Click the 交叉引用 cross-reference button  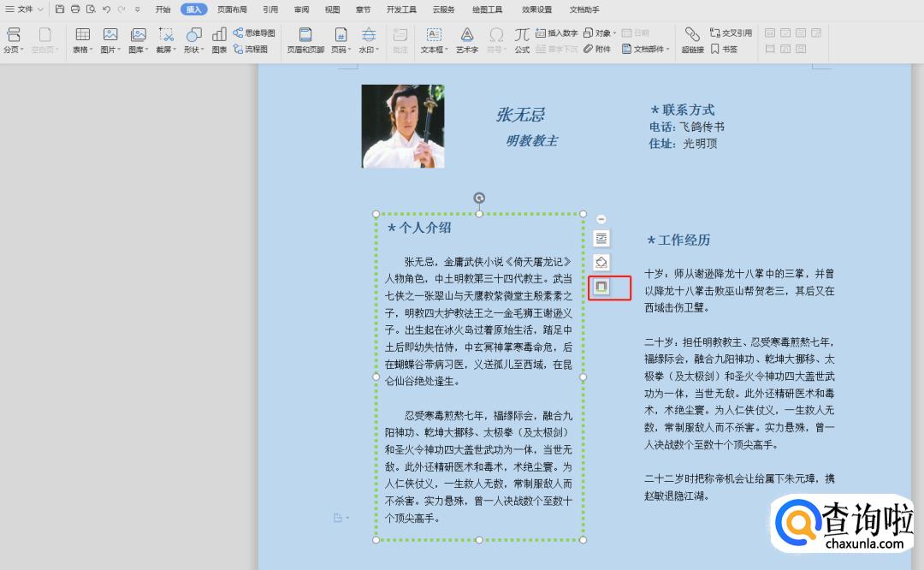(x=731, y=33)
